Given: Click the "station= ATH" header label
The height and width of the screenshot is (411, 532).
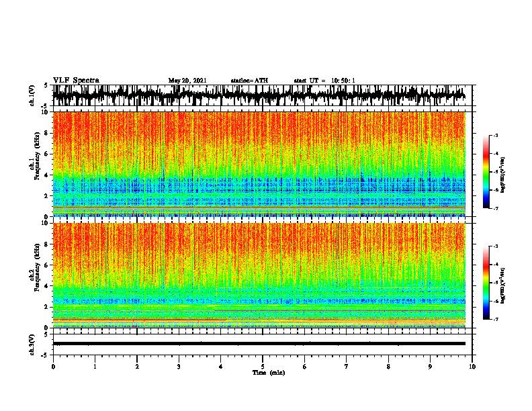Looking at the screenshot, I should click(249, 81).
